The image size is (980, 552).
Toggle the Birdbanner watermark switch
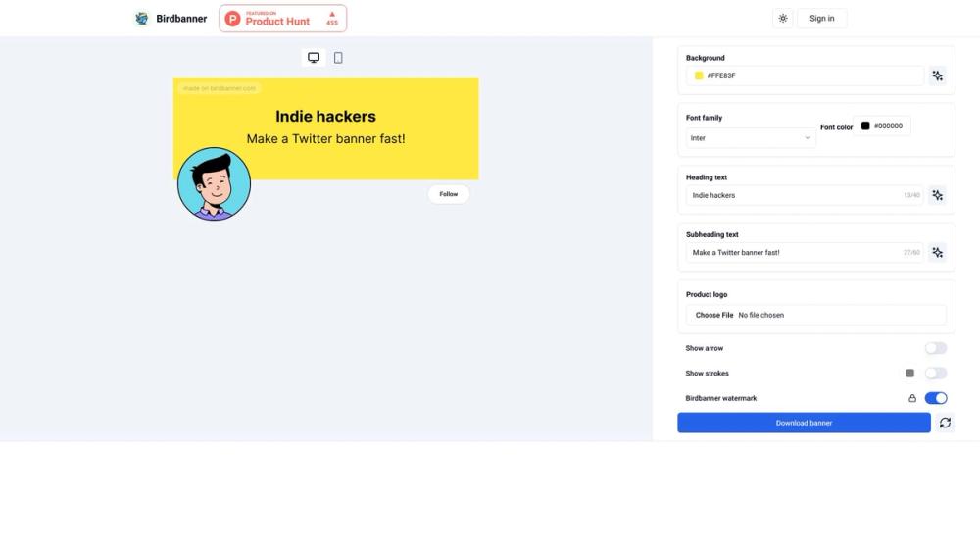pyautogui.click(x=936, y=398)
